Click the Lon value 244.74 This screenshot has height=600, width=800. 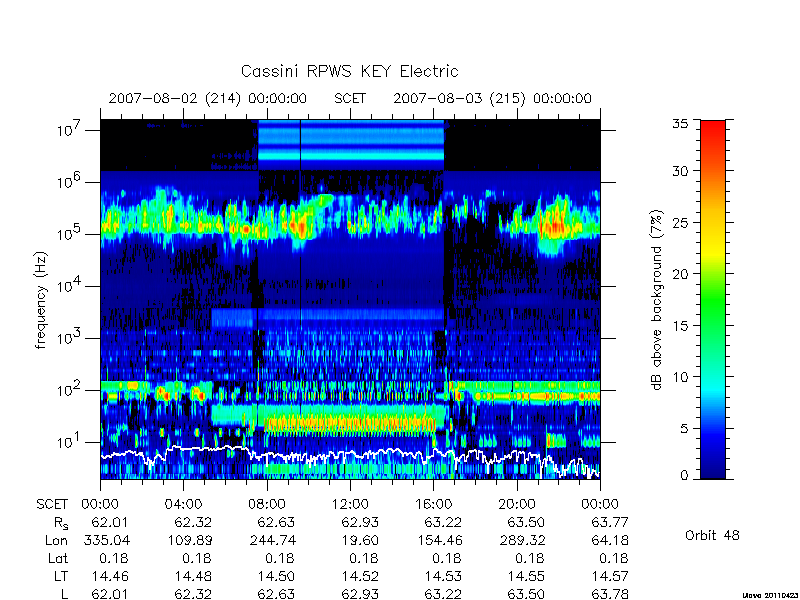273,540
